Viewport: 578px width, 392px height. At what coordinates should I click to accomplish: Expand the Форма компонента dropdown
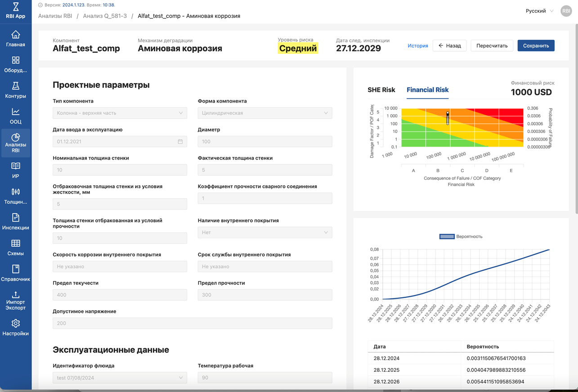[264, 113]
